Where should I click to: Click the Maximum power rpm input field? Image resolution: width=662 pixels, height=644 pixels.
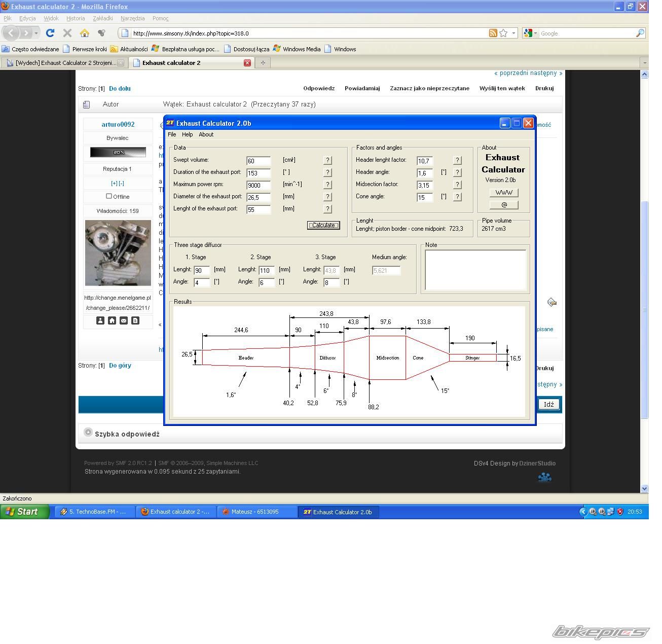click(x=258, y=185)
